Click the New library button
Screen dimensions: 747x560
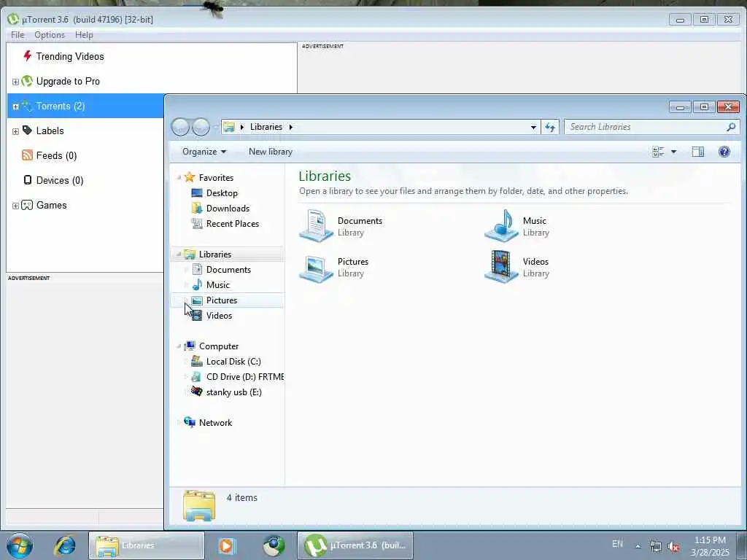(x=270, y=152)
